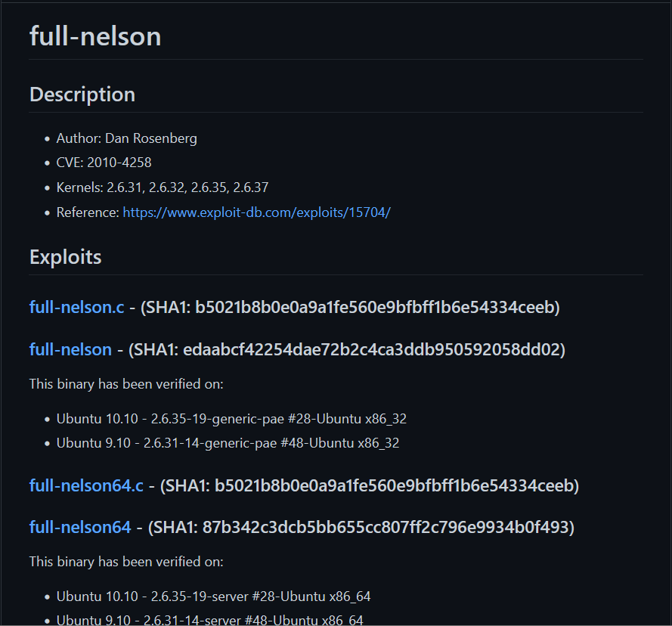Click the Ubuntu 9.10 server x86_64 entry
This screenshot has width=672, height=626.
pos(209,620)
